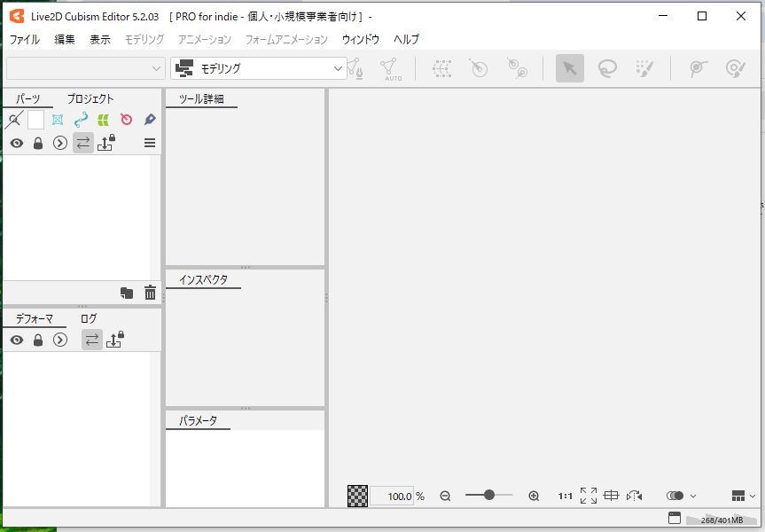Filter by glue pen icon
Viewport: 765px width, 532px height.
pos(150,120)
